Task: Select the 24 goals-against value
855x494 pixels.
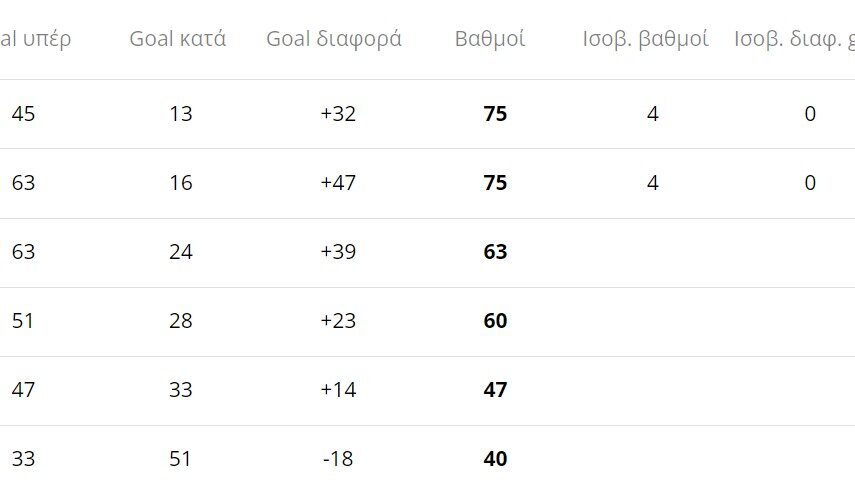Action: [181, 252]
